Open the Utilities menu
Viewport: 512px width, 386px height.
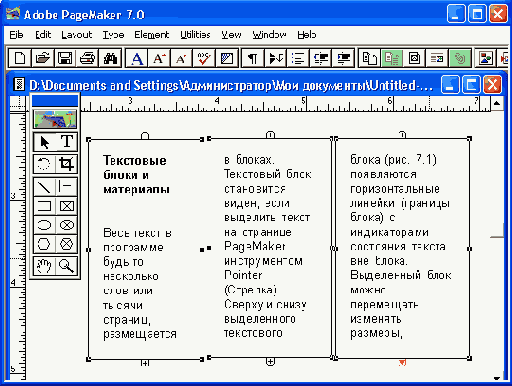[195, 35]
